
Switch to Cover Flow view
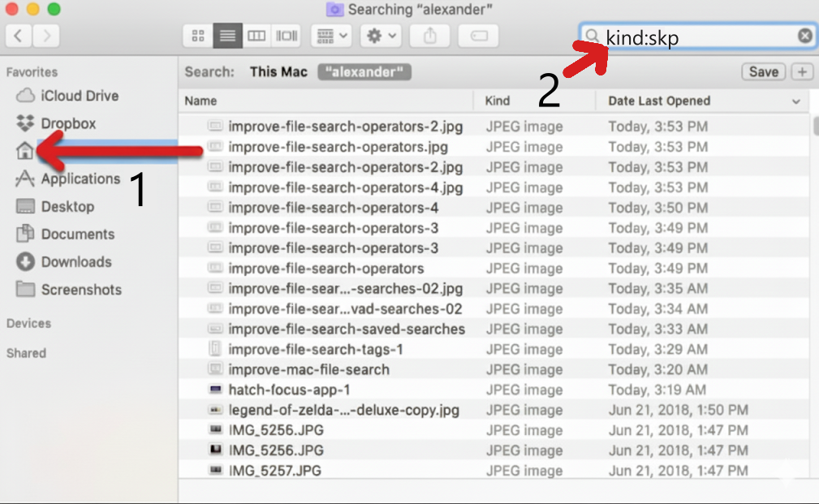pos(285,35)
